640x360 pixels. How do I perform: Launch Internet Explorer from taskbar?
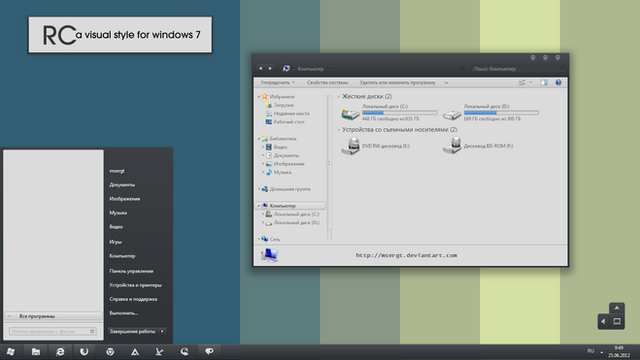point(60,351)
